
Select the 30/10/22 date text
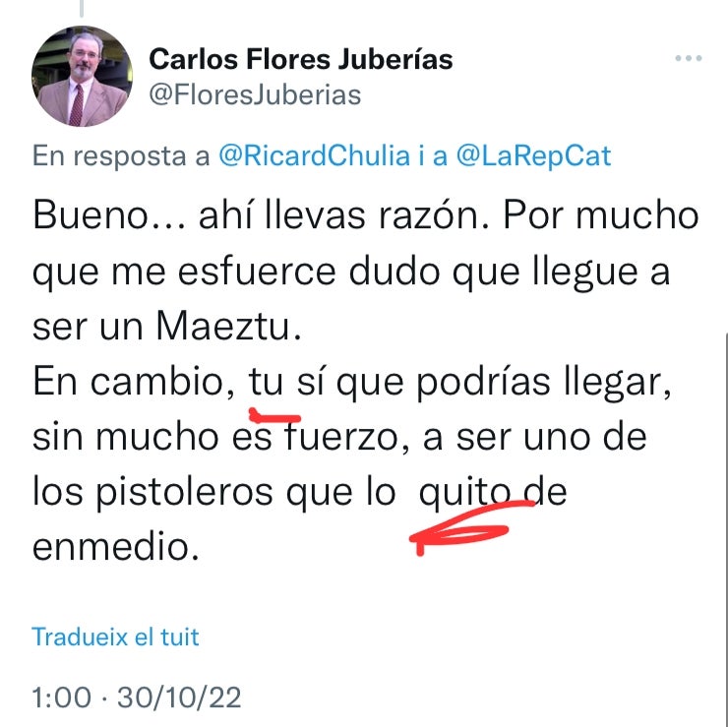[x=179, y=697]
